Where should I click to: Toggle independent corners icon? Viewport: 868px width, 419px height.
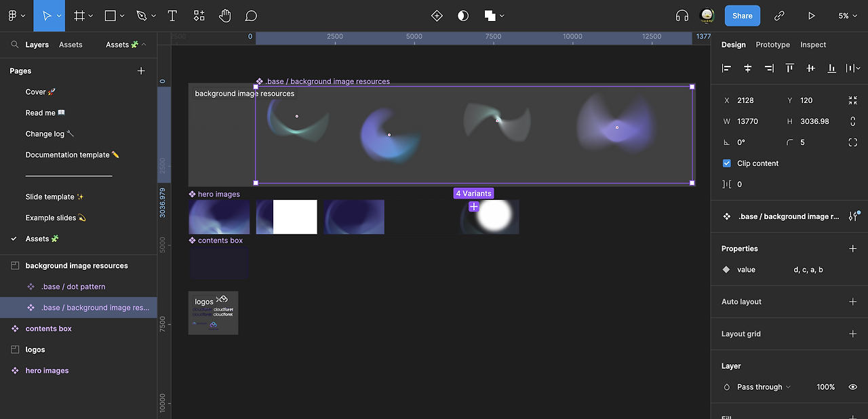tap(853, 142)
